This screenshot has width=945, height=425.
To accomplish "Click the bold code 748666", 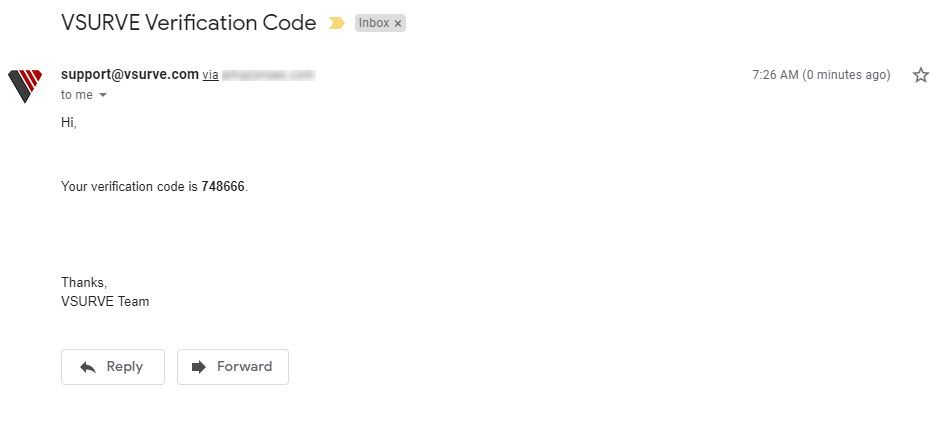I will 223,186.
